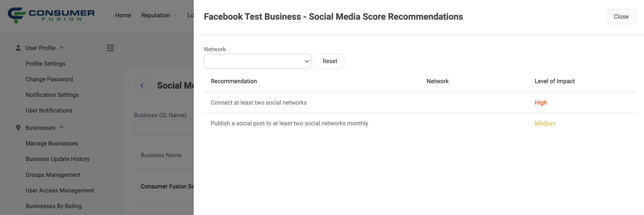The height and width of the screenshot is (215, 644).
Task: Click the Consumer Fusion logo
Action: point(51,15)
